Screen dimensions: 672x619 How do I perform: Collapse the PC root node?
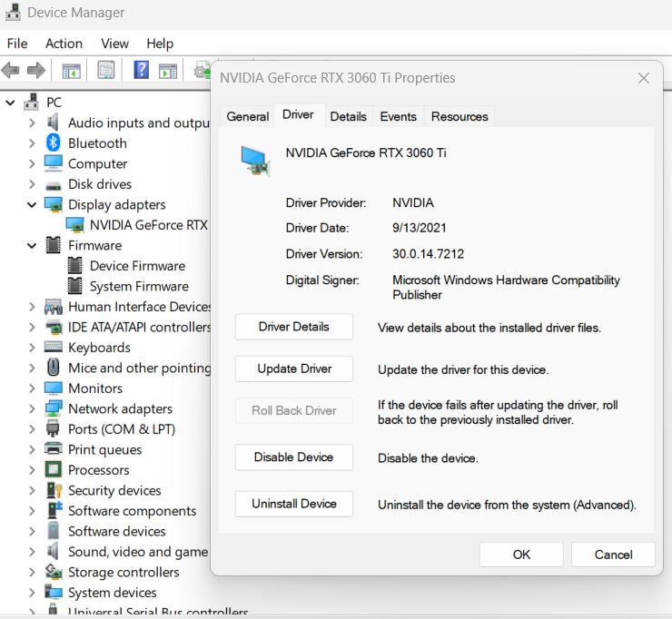(x=10, y=103)
